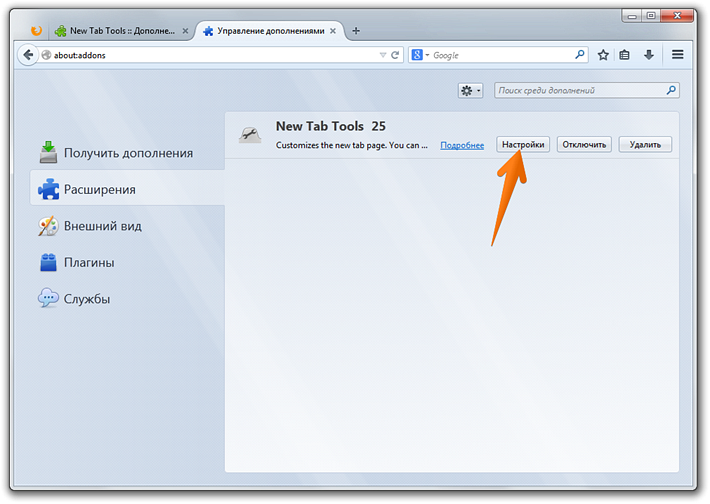The image size is (710, 504).
Task: Minimize the Firefox window
Action: (x=632, y=16)
